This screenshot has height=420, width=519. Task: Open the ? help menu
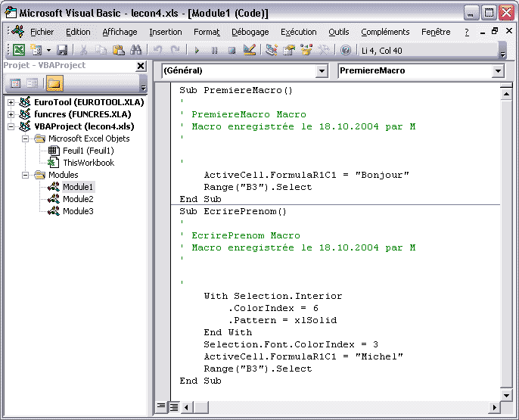point(467,32)
